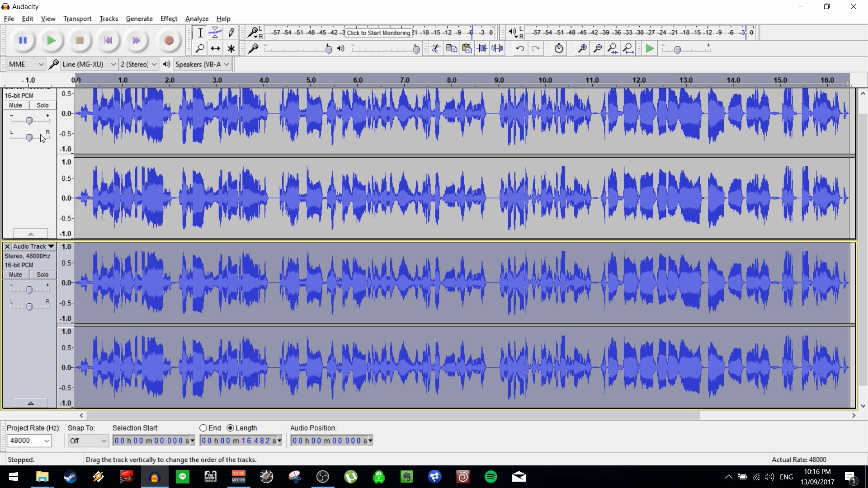Click the Sync-Lock Tracks clock icon
Screen dimensions: 868x488
coord(559,48)
